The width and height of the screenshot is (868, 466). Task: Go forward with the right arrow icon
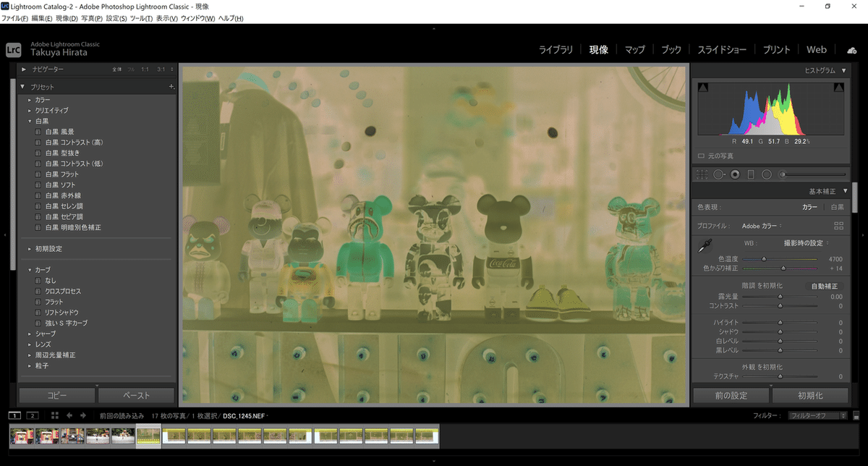tap(83, 416)
